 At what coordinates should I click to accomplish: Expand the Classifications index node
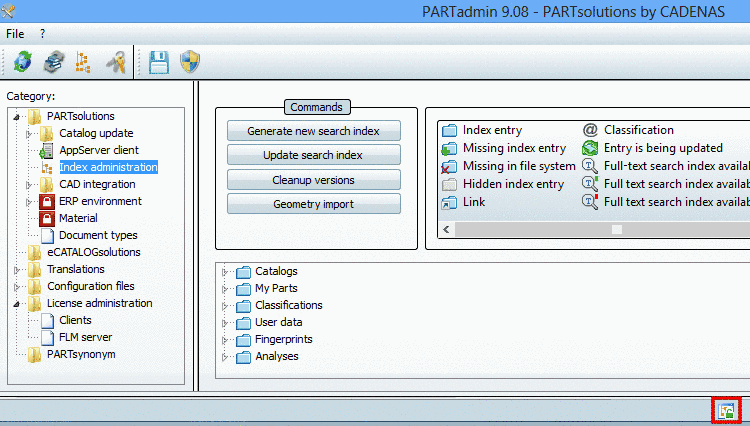pos(225,306)
